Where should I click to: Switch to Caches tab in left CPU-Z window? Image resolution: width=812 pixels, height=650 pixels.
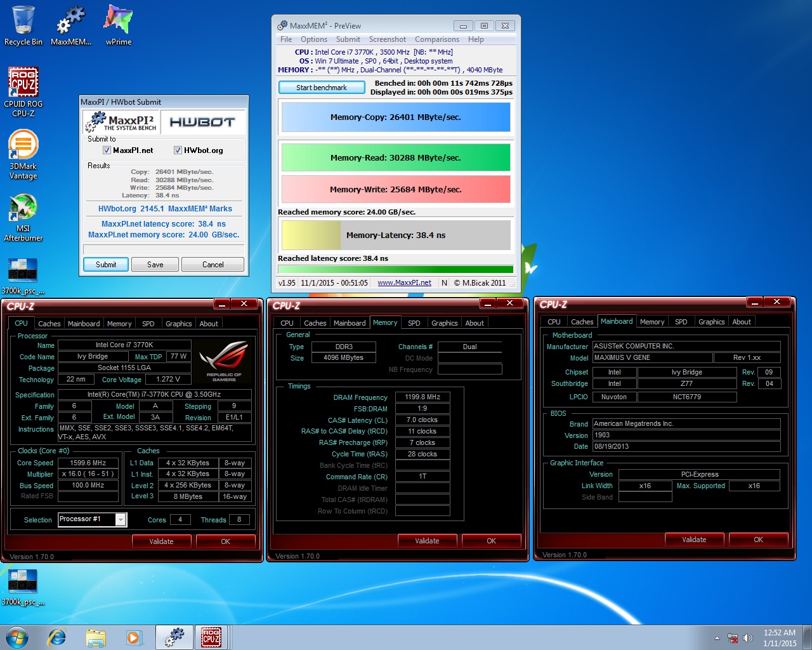pos(49,324)
